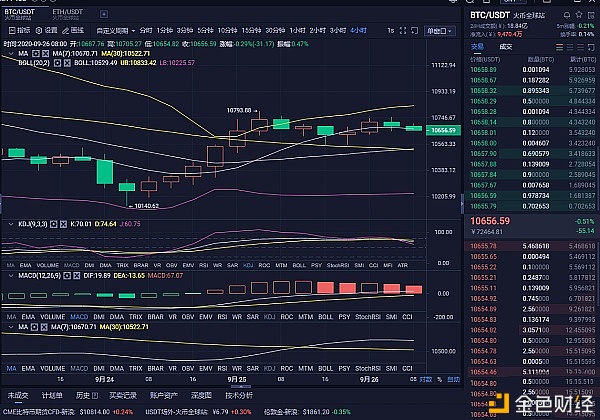Click the collapse handle beside the order book

point(462,203)
